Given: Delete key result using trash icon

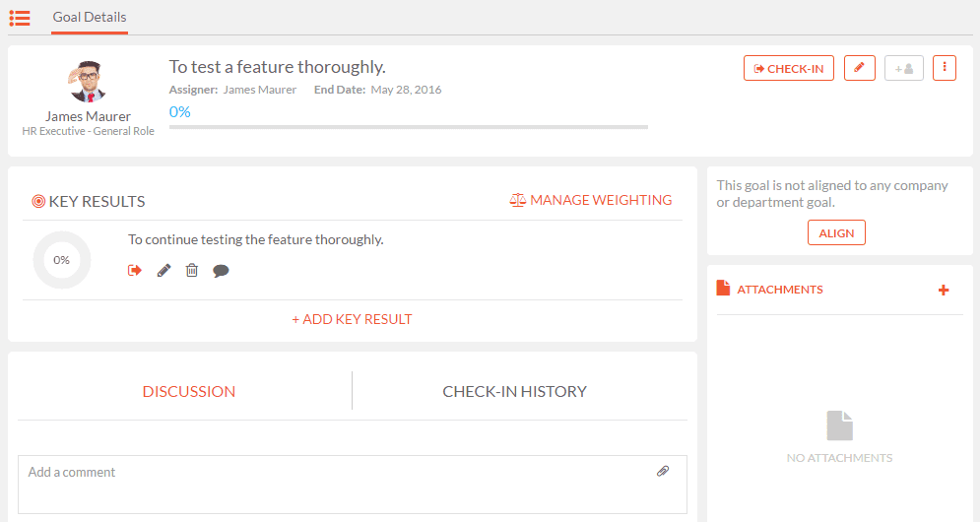Looking at the screenshot, I should [x=192, y=270].
